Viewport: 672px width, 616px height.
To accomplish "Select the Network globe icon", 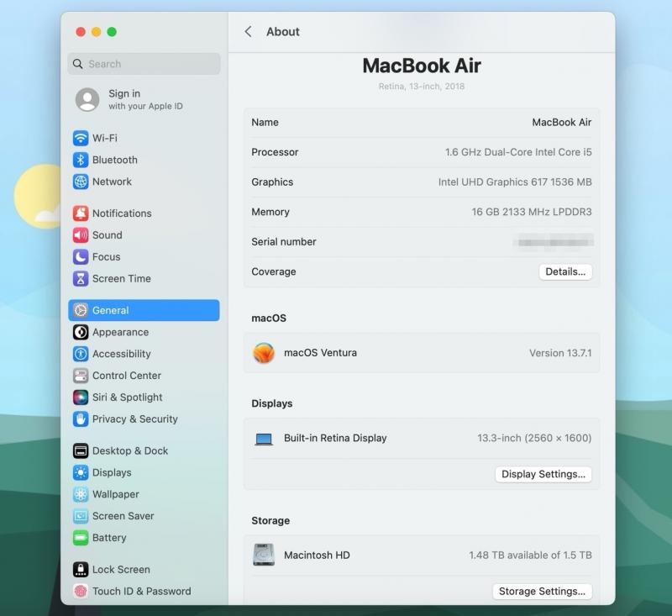I will 81,182.
